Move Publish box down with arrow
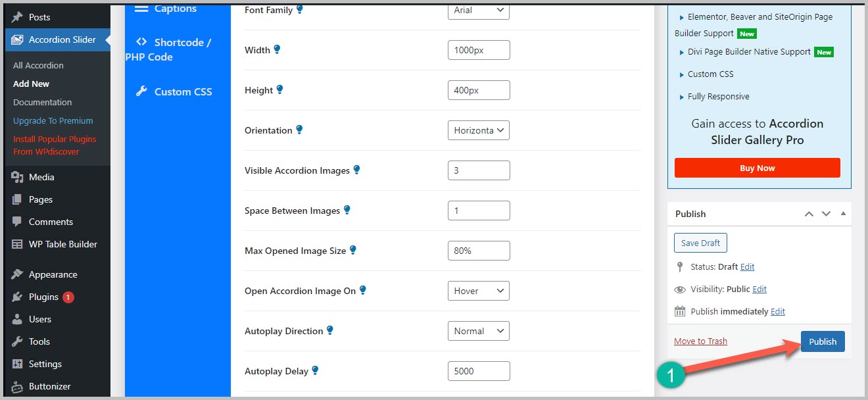This screenshot has width=868, height=400. [x=827, y=214]
